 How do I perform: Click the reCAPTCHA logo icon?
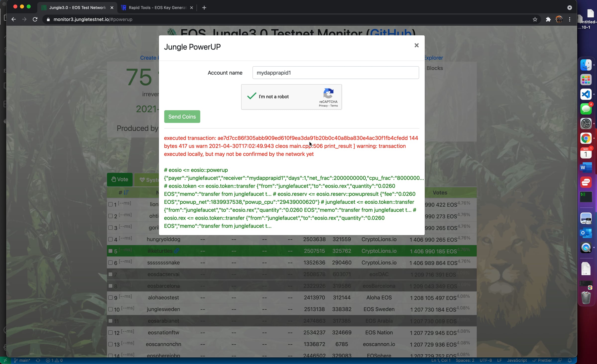tap(328, 93)
